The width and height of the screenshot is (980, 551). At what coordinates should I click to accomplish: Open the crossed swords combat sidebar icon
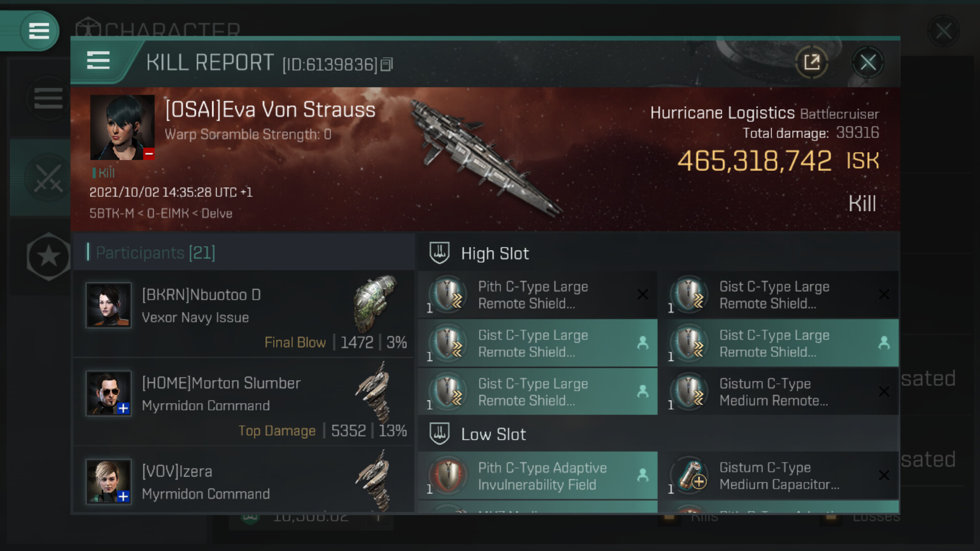[x=48, y=178]
